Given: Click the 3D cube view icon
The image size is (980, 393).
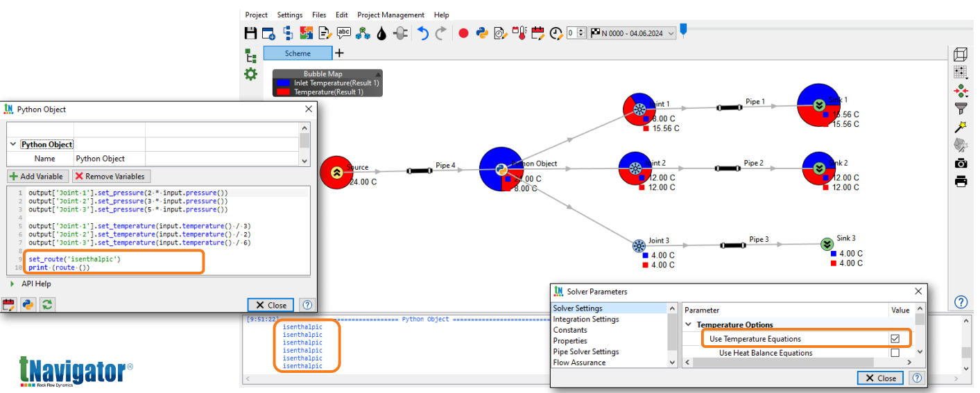Looking at the screenshot, I should tap(961, 55).
